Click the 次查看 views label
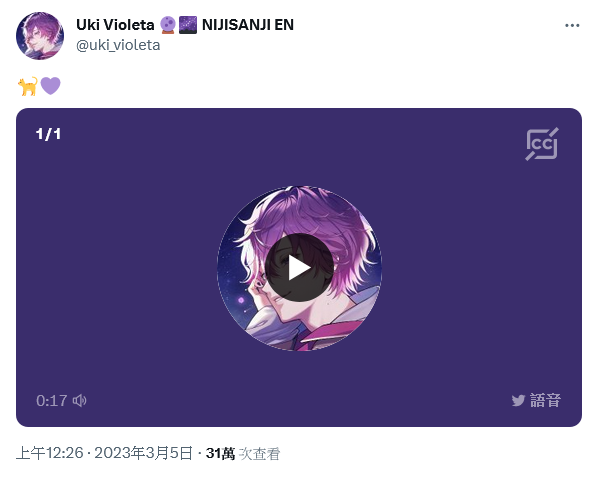The height and width of the screenshot is (478, 598). (260, 454)
